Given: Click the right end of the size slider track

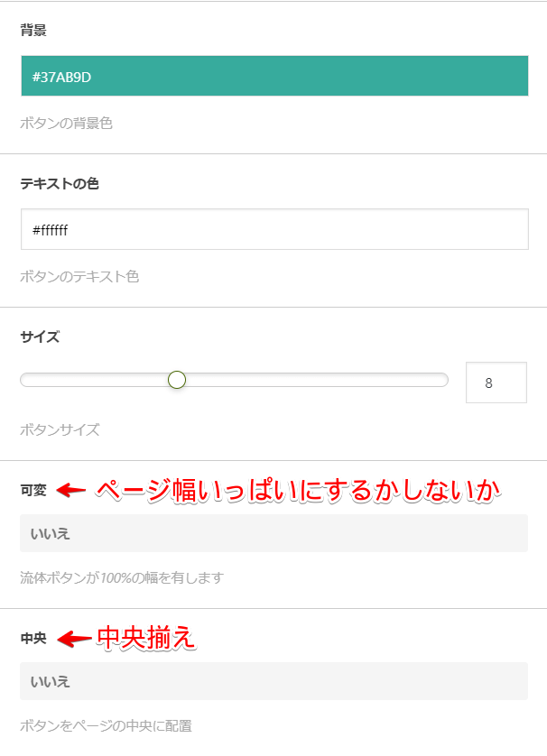Looking at the screenshot, I should tap(442, 381).
